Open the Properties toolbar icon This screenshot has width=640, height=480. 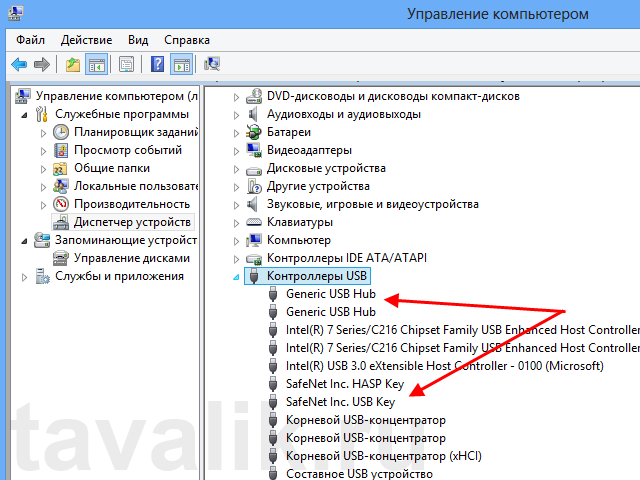click(x=127, y=64)
